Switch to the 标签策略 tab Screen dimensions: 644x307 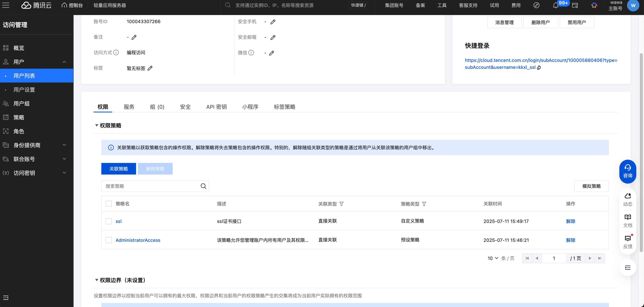(x=284, y=107)
